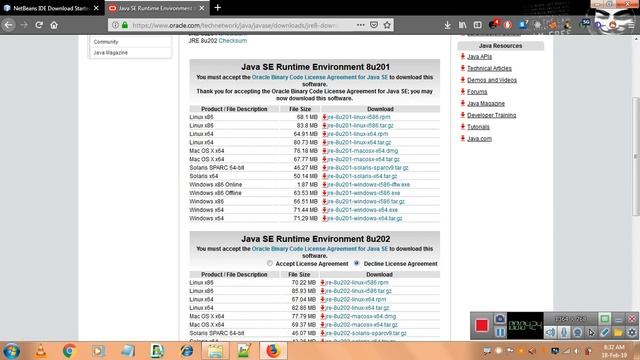Toggle recorder webcam overlay
This screenshot has height=360, width=640.
click(x=577, y=332)
